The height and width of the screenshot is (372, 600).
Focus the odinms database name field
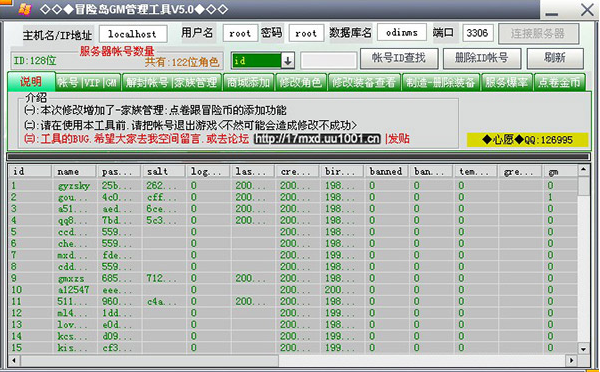point(402,33)
